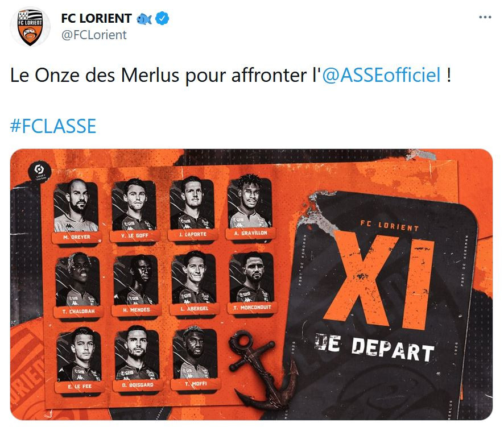
Task: Open the FC Lorient profile avatar
Action: pos(30,27)
